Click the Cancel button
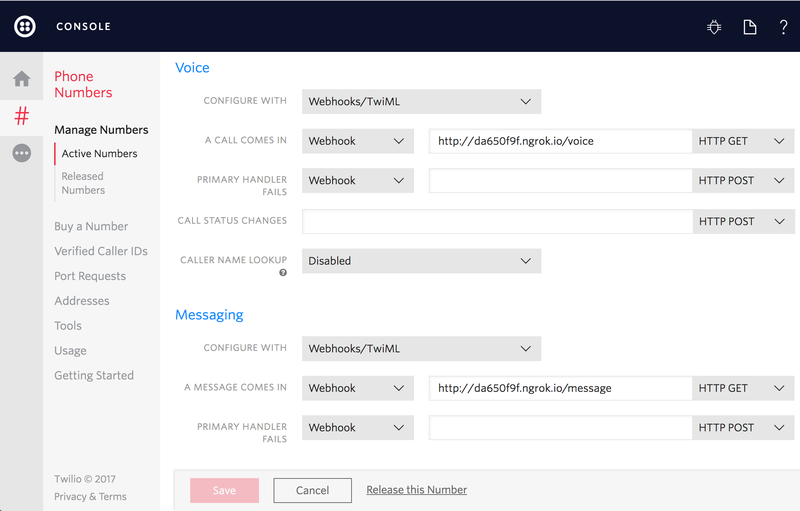Image resolution: width=800 pixels, height=511 pixels. point(312,490)
